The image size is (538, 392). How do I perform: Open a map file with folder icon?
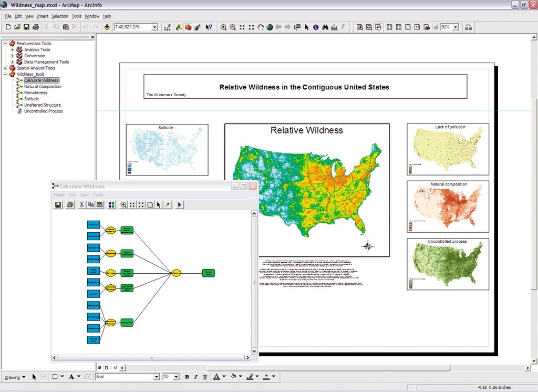coord(17,27)
